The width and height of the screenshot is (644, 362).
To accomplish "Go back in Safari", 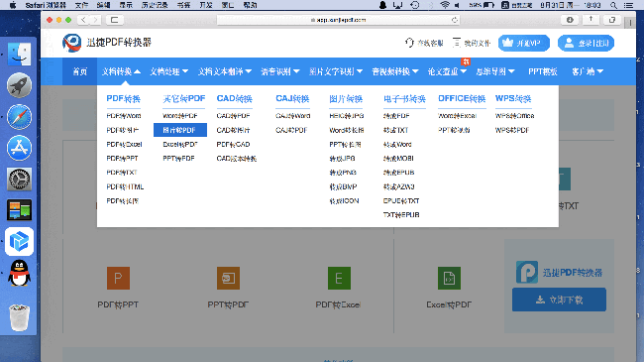I will click(83, 20).
